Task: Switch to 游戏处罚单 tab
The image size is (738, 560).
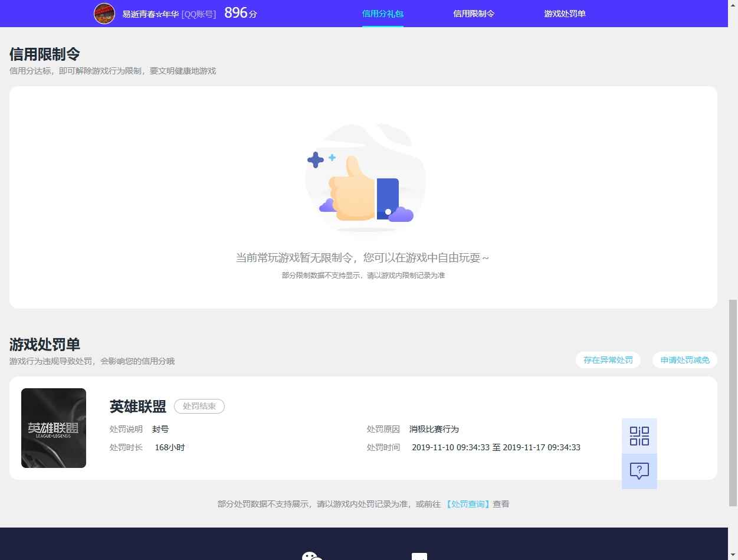Action: pos(565,14)
